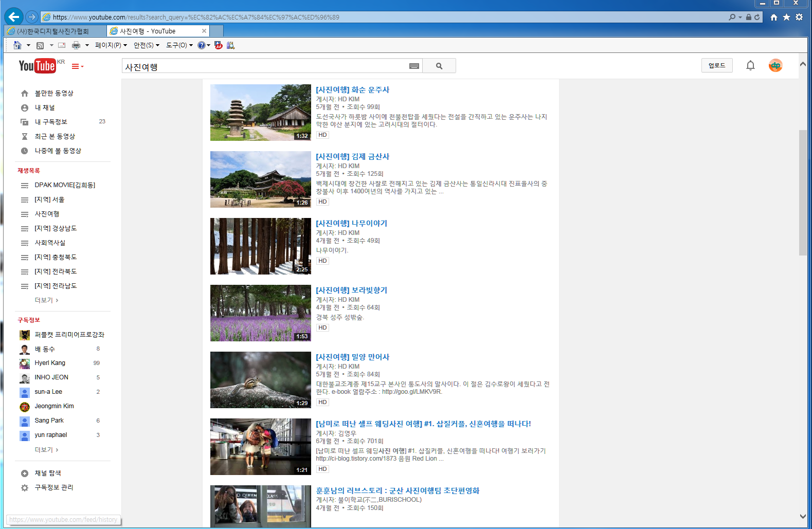This screenshot has width=812, height=529.
Task: Click the 나무이야기 video thumbnail
Action: point(260,246)
